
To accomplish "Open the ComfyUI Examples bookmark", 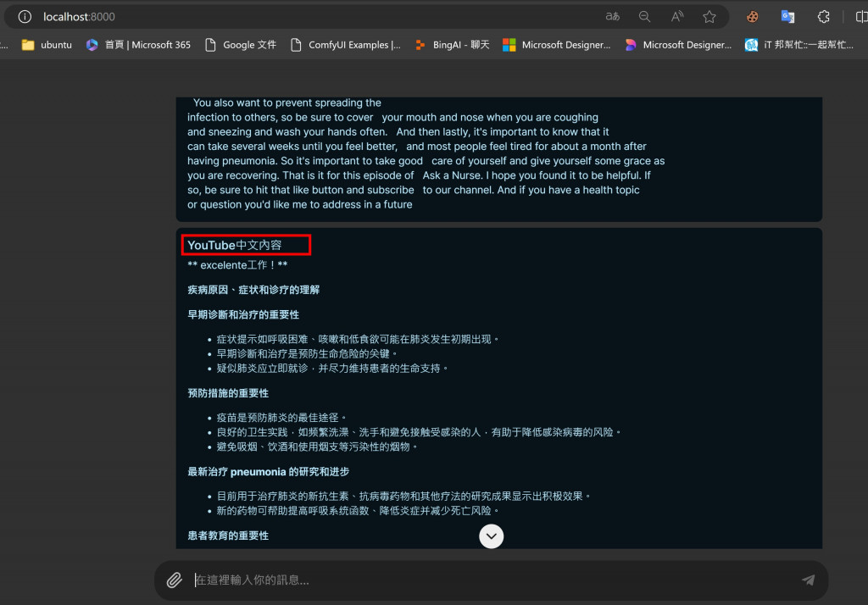I will tap(346, 45).
